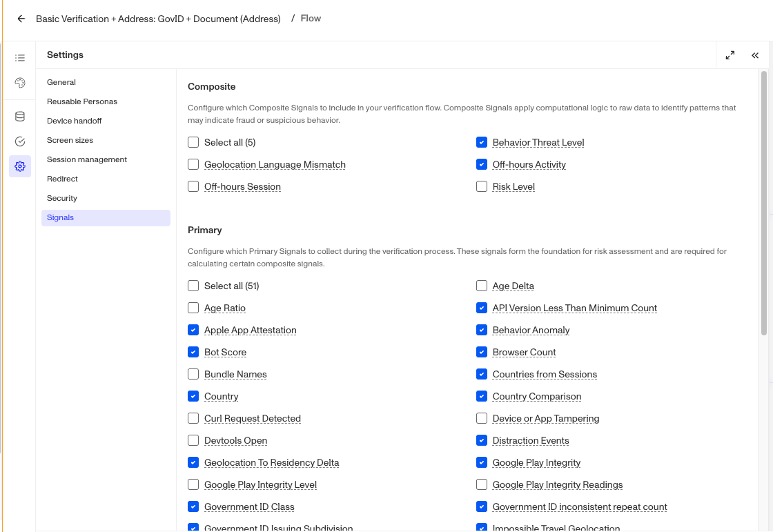Uncheck Behavior Threat Level checkbox
This screenshot has width=773, height=532.
482,143
